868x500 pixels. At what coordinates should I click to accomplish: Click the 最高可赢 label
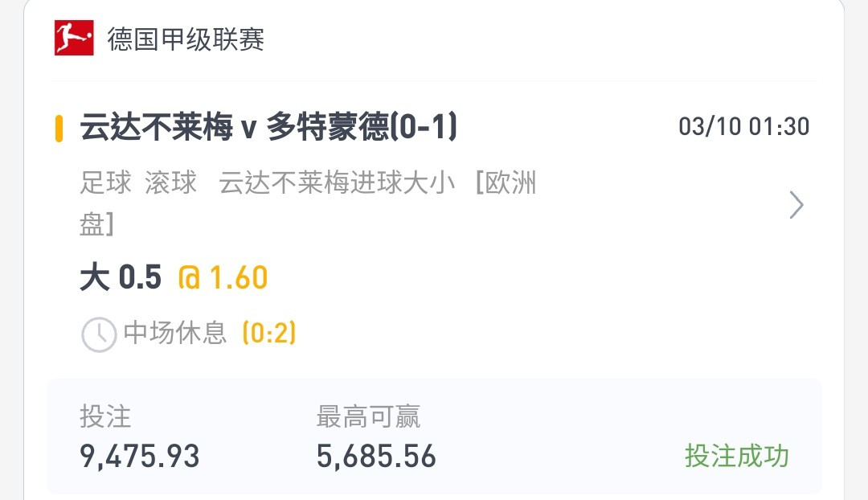coord(368,416)
